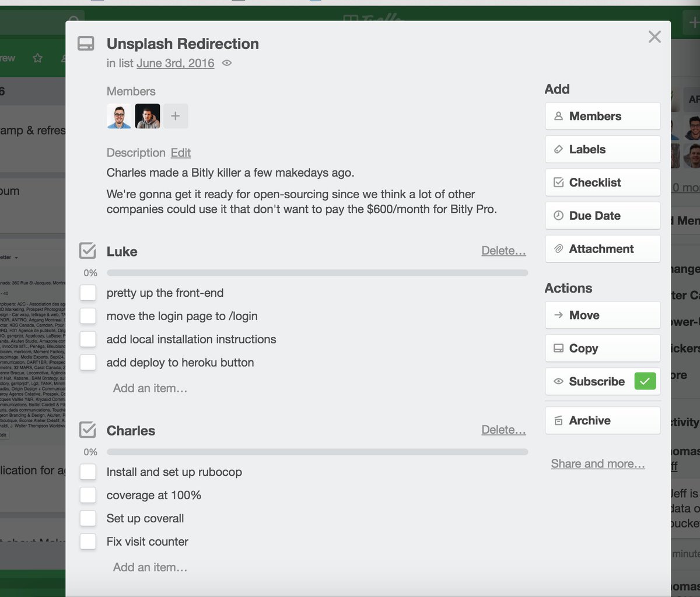Add a new Checklist
This screenshot has height=597, width=700.
click(x=603, y=182)
